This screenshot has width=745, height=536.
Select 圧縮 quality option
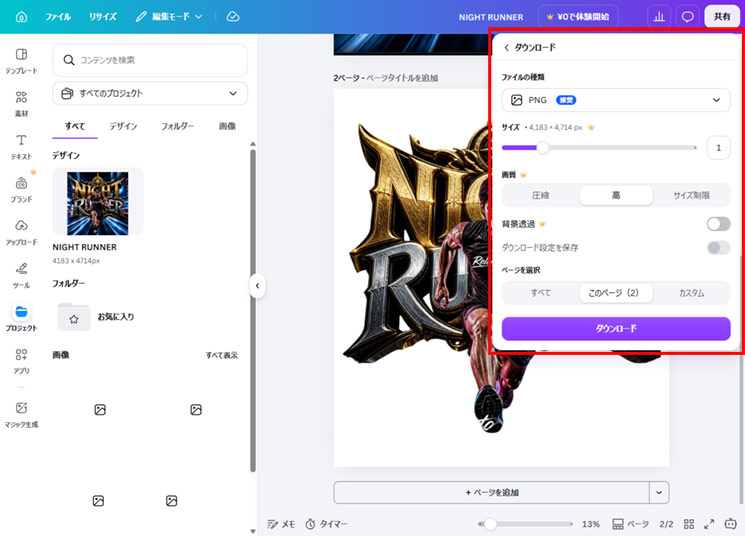[x=541, y=195]
